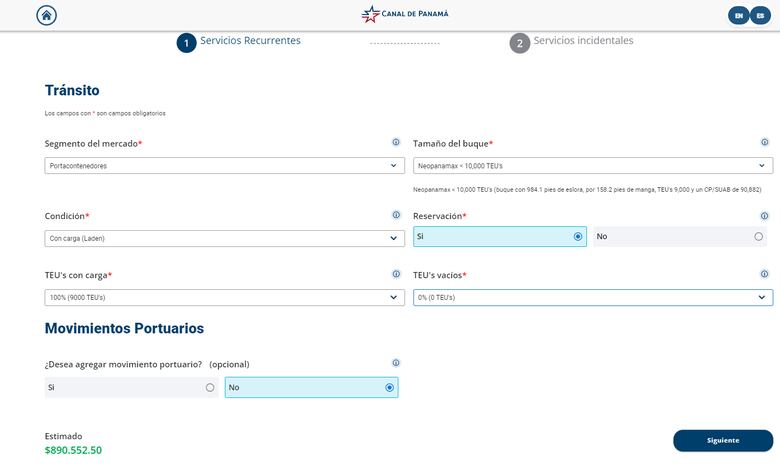The height and width of the screenshot is (466, 780).
Task: Open the TEU's vacíos dropdown
Action: (592, 298)
